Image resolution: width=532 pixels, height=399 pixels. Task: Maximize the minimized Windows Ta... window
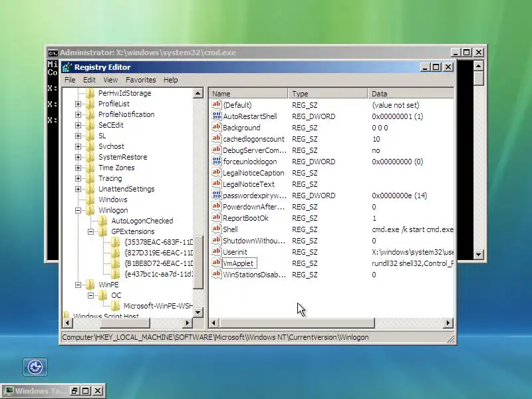86,391
